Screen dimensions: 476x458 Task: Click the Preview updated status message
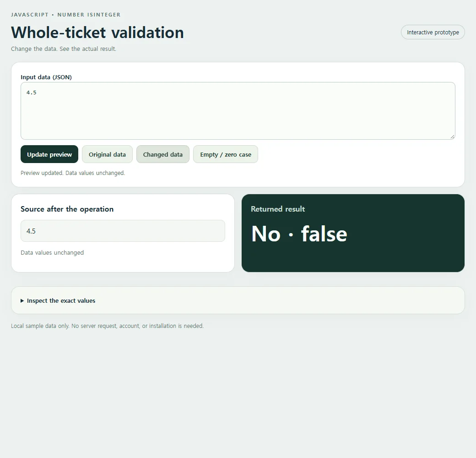73,173
